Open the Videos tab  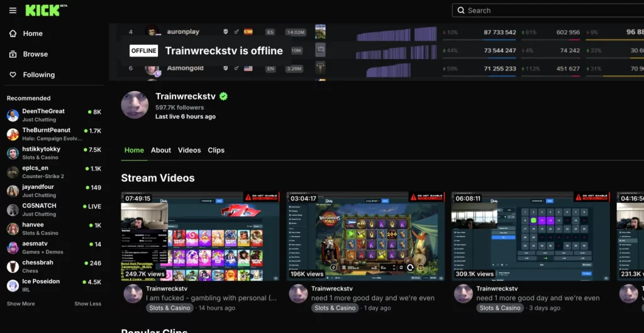coord(189,150)
